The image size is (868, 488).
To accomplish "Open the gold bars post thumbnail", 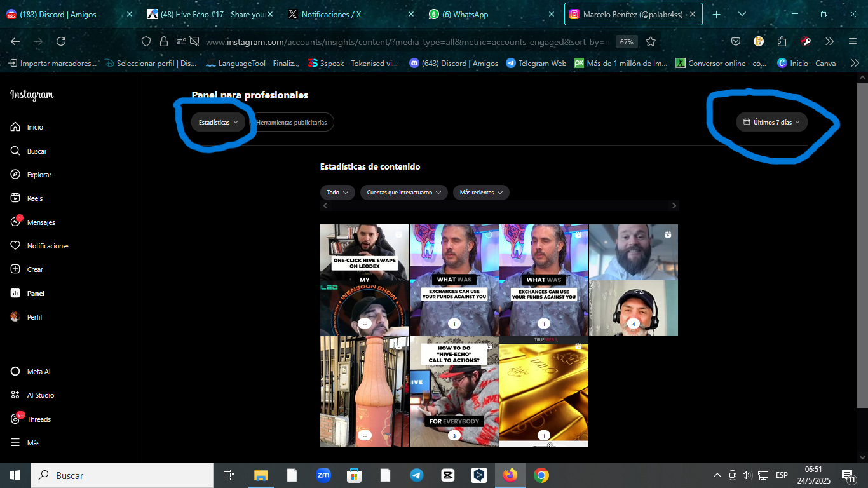I will click(x=544, y=391).
